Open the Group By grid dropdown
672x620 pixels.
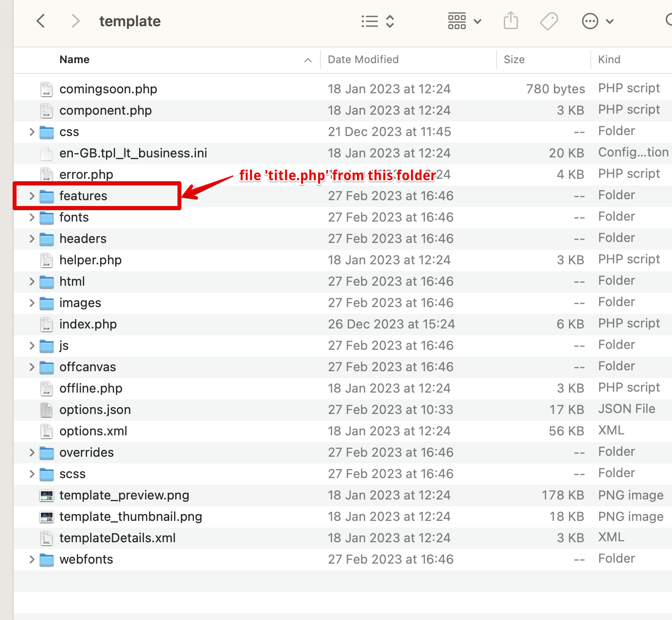[x=464, y=21]
